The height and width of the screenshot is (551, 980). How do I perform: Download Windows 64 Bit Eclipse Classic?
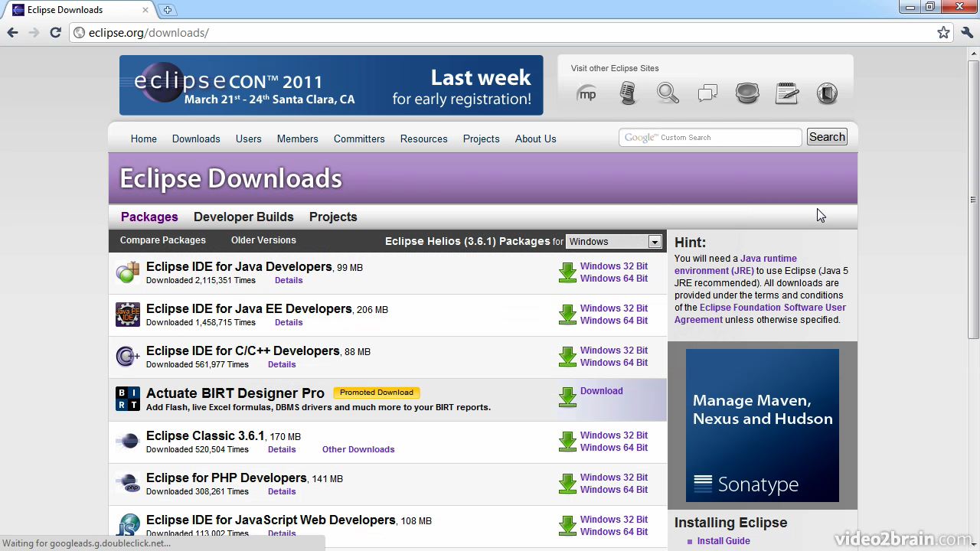pos(613,448)
